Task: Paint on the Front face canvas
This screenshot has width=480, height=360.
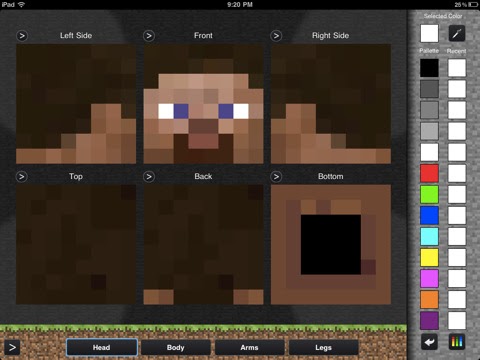Action: point(203,104)
